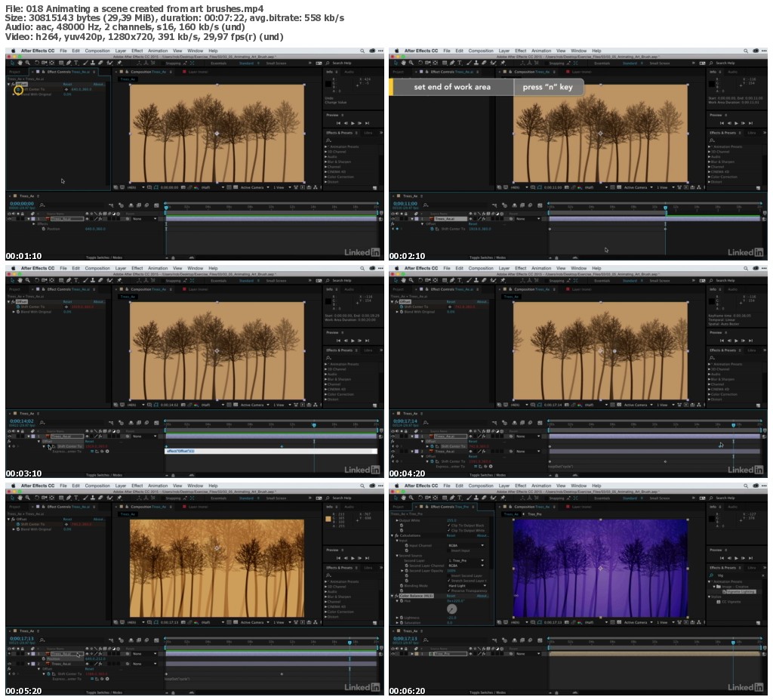Image resolution: width=773 pixels, height=700 pixels.
Task: Click the Frame Blending icon in 00:01:10 frame
Action: tap(139, 205)
